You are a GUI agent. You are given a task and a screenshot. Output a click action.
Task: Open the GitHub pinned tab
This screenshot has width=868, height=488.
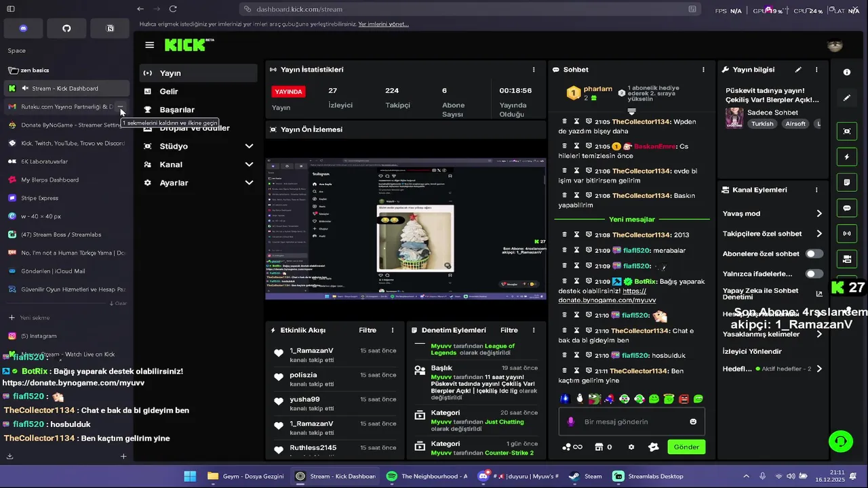click(x=66, y=28)
